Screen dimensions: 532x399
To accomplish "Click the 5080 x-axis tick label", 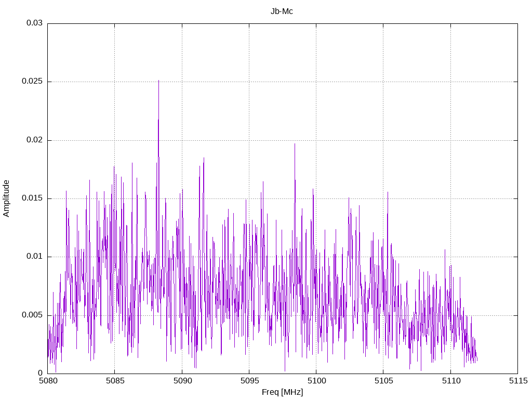I will tap(48, 381).
